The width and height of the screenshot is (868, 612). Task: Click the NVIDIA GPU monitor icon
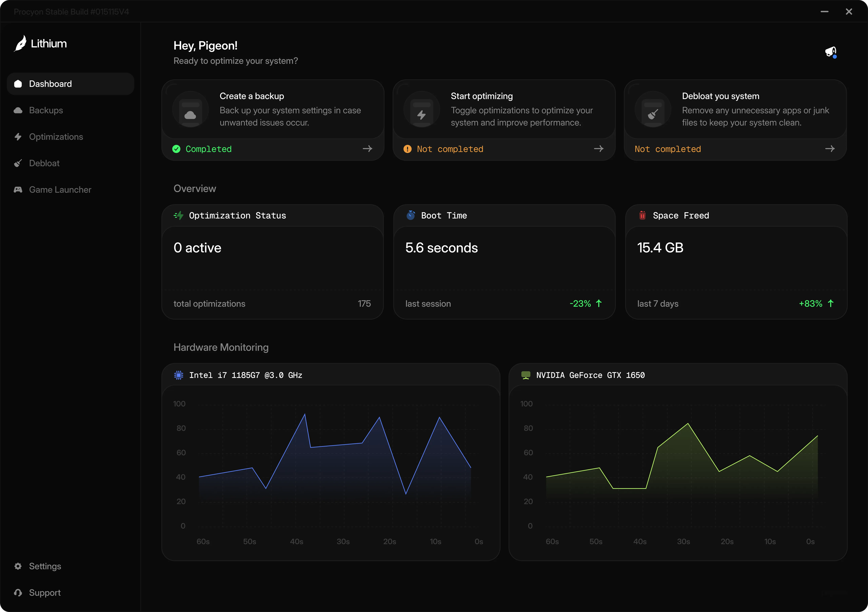(x=526, y=375)
